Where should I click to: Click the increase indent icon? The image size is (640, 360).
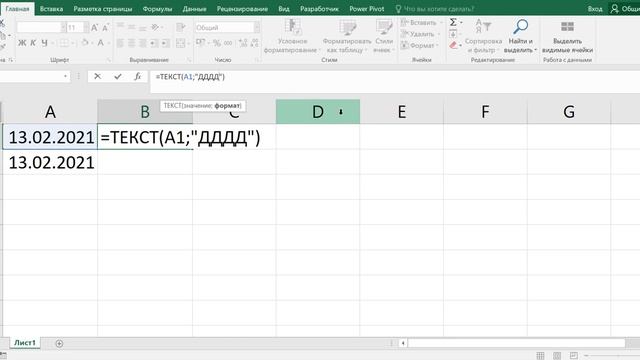coord(165,43)
